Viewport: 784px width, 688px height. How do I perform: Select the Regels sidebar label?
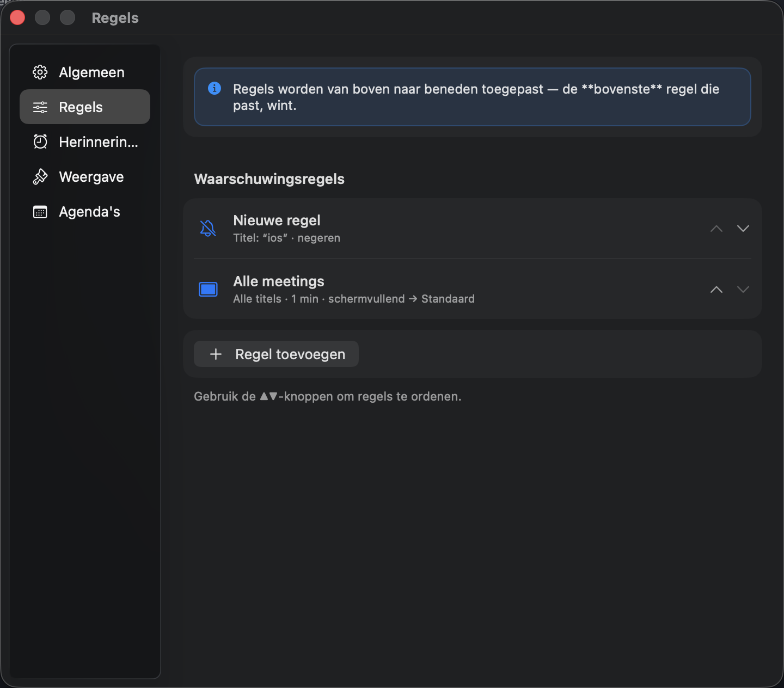point(81,107)
